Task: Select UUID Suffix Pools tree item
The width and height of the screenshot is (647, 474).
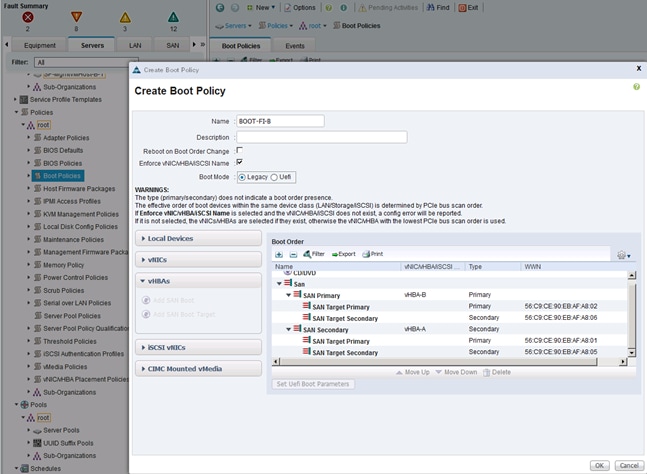Action: pyautogui.click(x=68, y=443)
